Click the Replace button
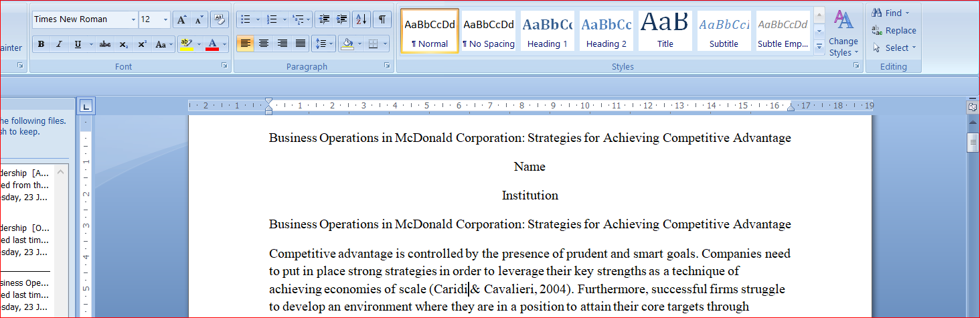This screenshot has width=980, height=318. [894, 30]
